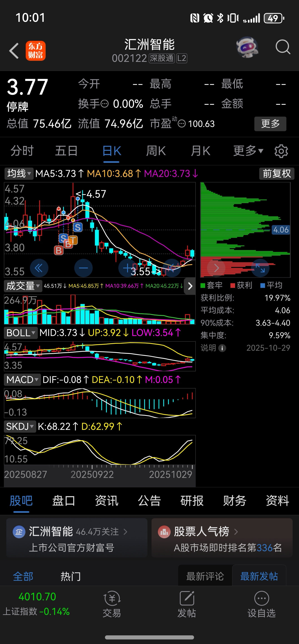Open the 成交量 indicator dropdown
The height and width of the screenshot is (644, 299).
[23, 286]
